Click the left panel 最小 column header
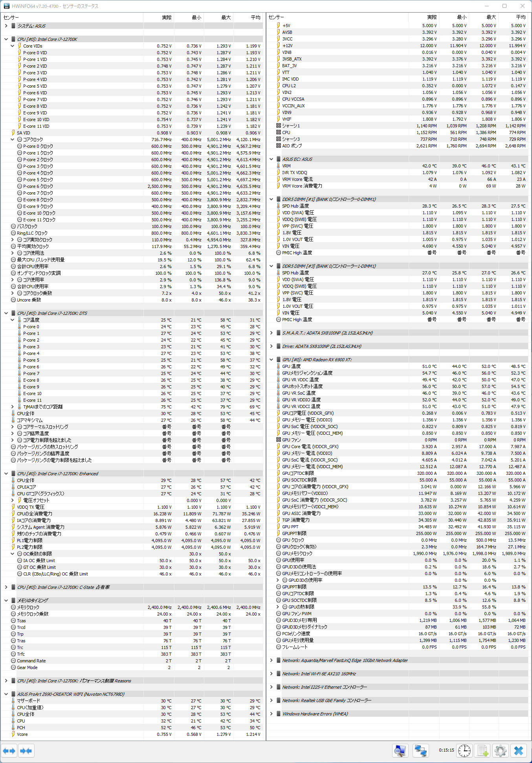532x763 pixels. click(x=189, y=17)
